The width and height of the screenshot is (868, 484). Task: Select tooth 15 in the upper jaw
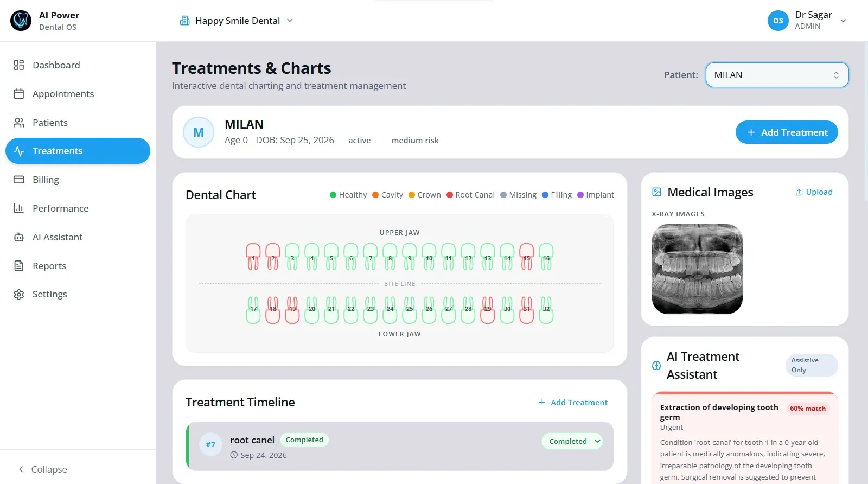(x=527, y=257)
